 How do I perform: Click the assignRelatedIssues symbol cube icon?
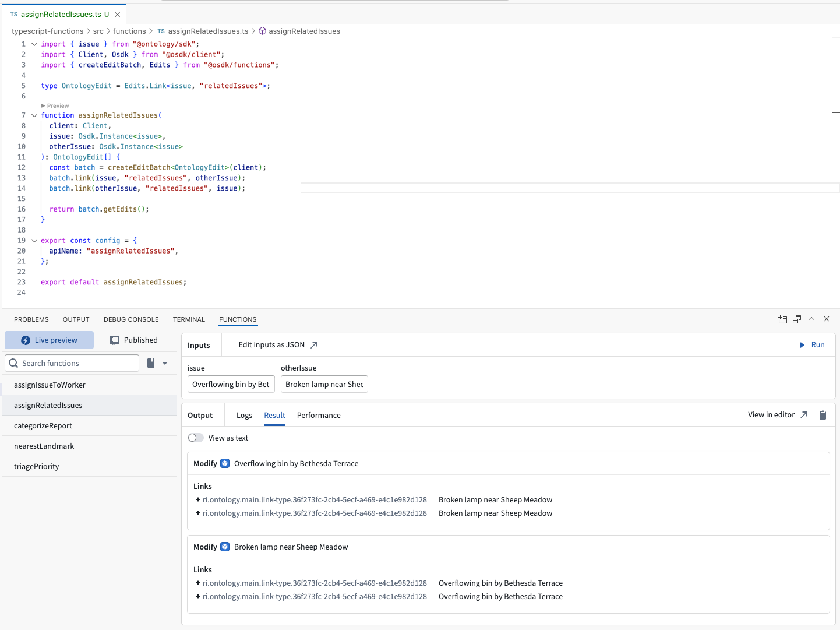(x=262, y=31)
